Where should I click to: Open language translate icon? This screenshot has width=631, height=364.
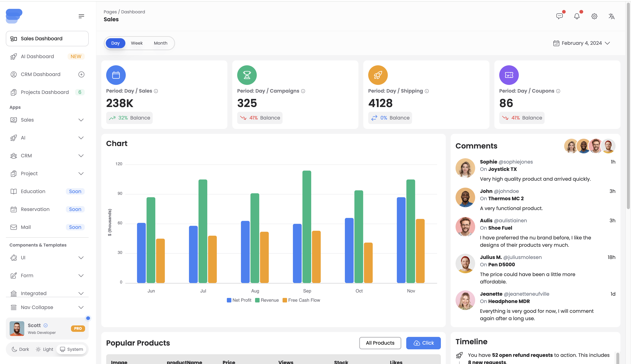tap(611, 16)
